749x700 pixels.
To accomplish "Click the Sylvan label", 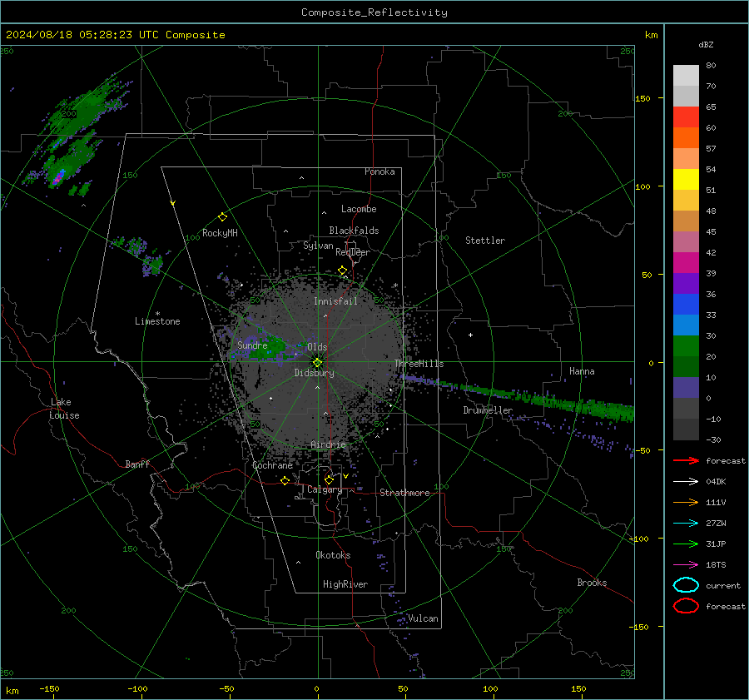I will click(x=318, y=246).
